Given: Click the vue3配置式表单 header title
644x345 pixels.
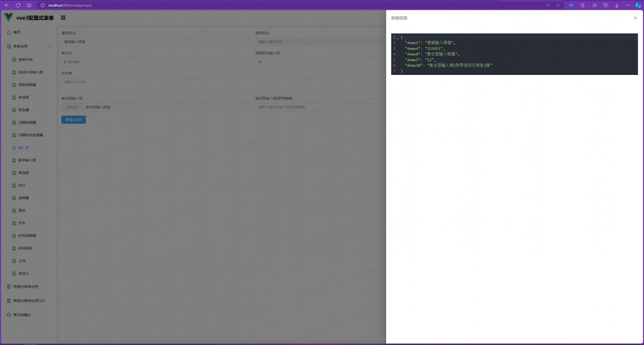Looking at the screenshot, I should point(35,18).
